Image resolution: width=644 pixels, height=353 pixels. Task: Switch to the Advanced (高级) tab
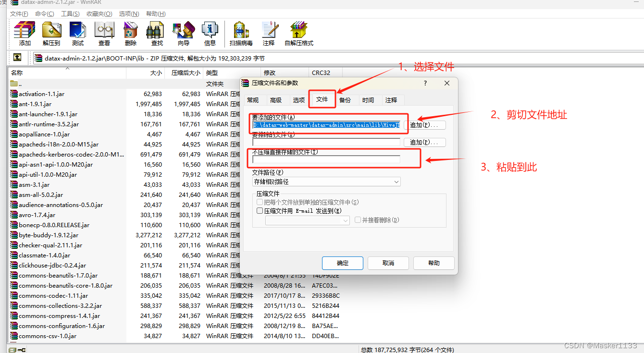276,100
